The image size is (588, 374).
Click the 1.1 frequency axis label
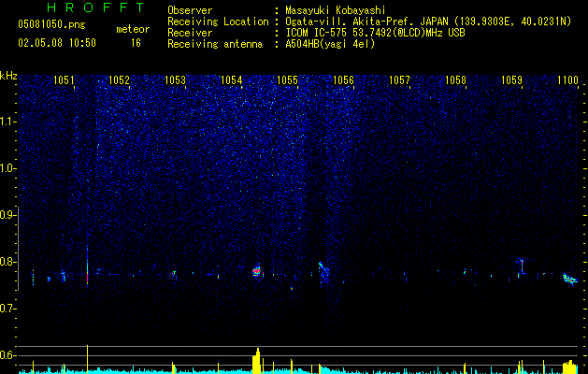tap(7, 122)
